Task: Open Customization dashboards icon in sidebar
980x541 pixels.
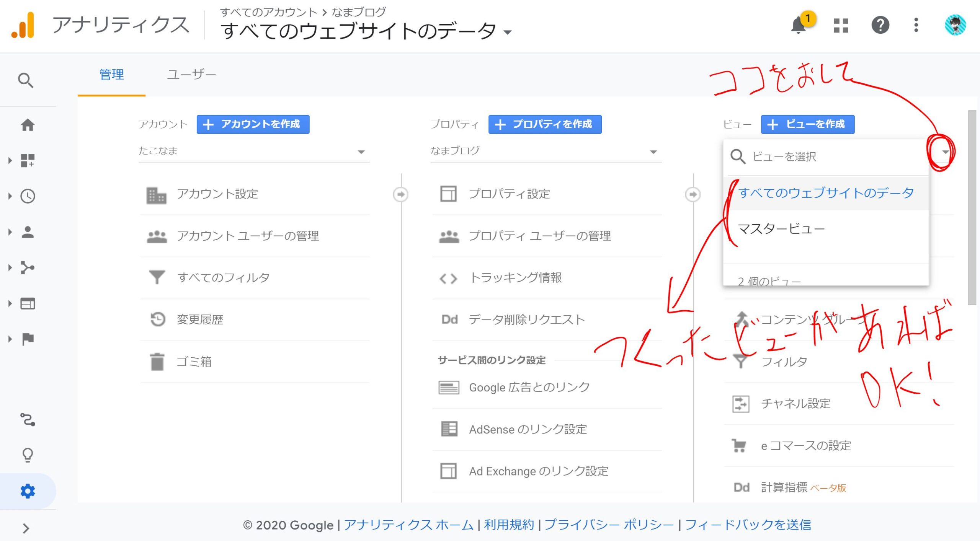Action: [x=28, y=160]
